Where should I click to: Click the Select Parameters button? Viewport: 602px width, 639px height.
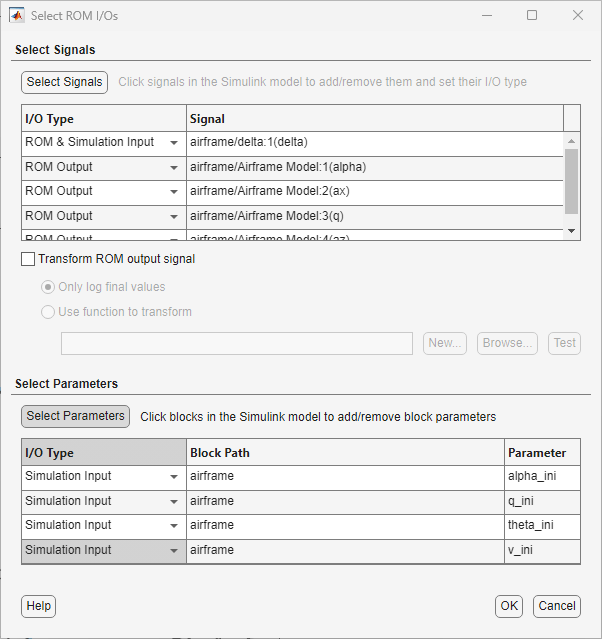[x=75, y=416]
